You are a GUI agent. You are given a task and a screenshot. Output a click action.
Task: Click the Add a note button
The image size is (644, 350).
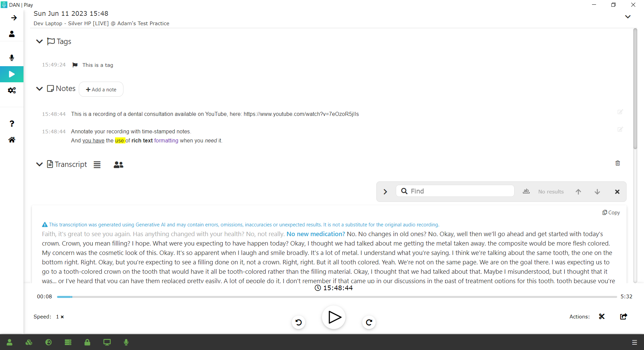click(x=101, y=89)
